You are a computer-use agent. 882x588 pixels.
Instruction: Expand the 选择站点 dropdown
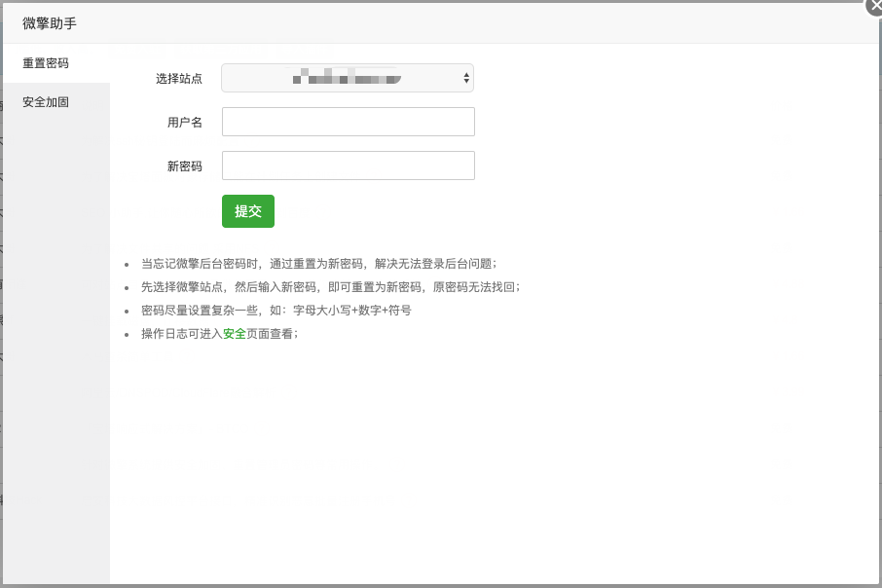click(348, 78)
